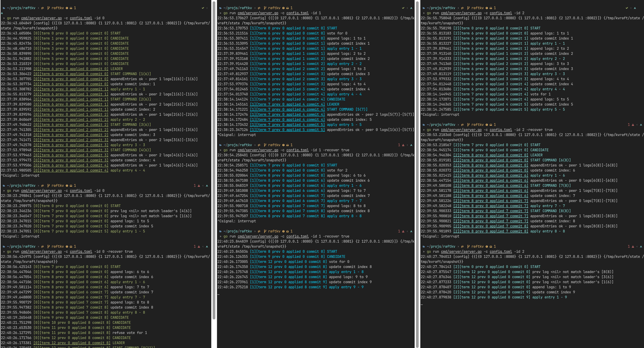Click the branch icon in the prompt above the 22:38:54 middle run
644x348 pixels.
265,145
